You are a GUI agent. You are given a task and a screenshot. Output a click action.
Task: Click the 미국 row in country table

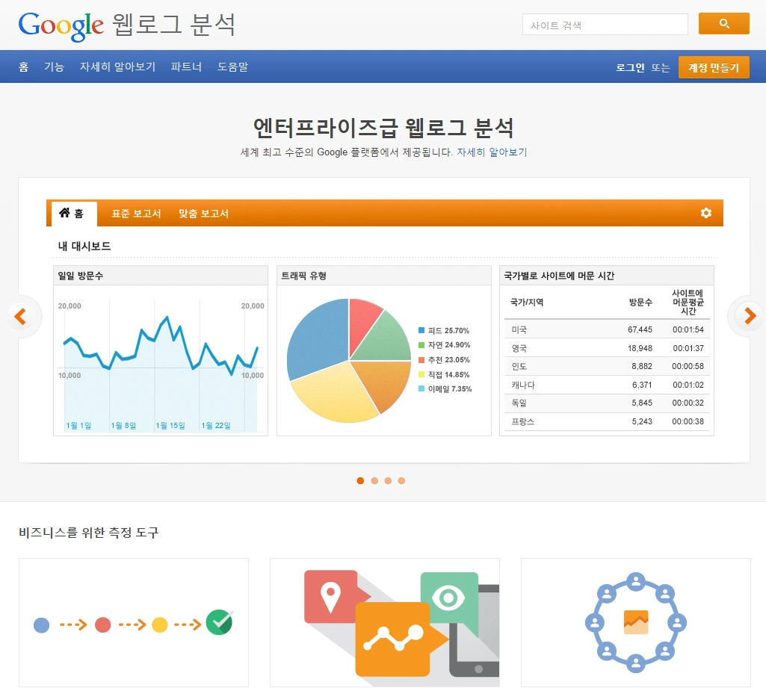click(x=607, y=329)
